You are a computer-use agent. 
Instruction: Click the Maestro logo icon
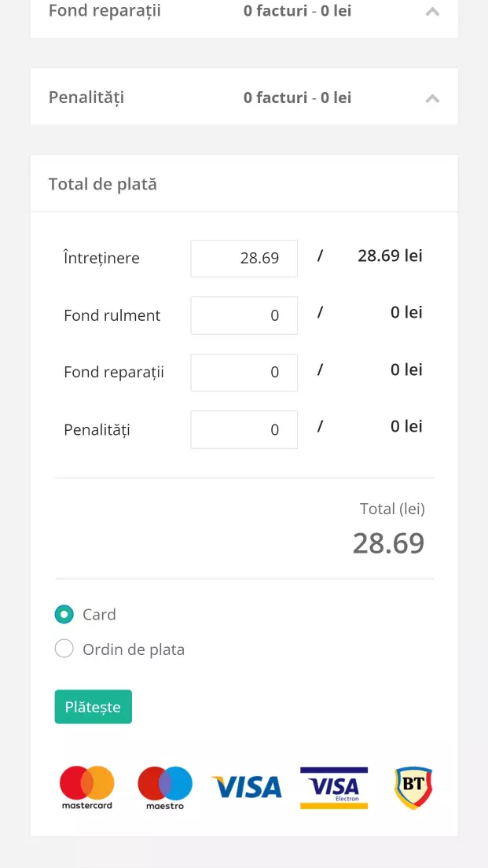click(165, 787)
